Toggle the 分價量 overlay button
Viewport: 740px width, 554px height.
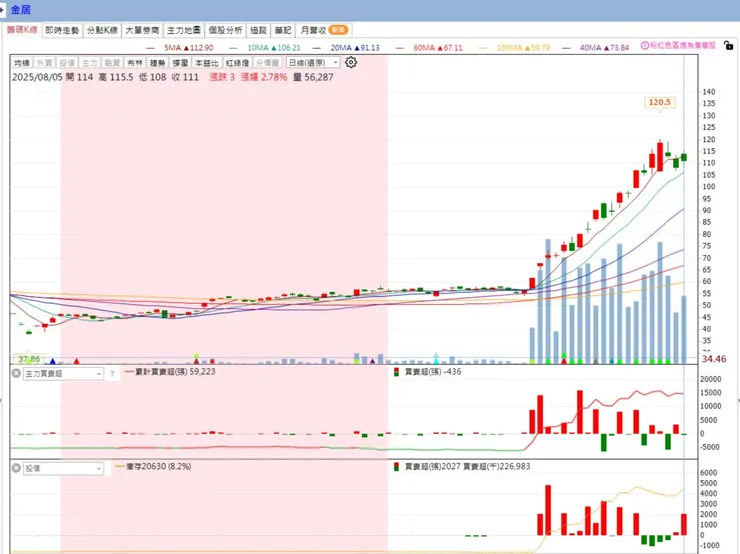tap(268, 63)
